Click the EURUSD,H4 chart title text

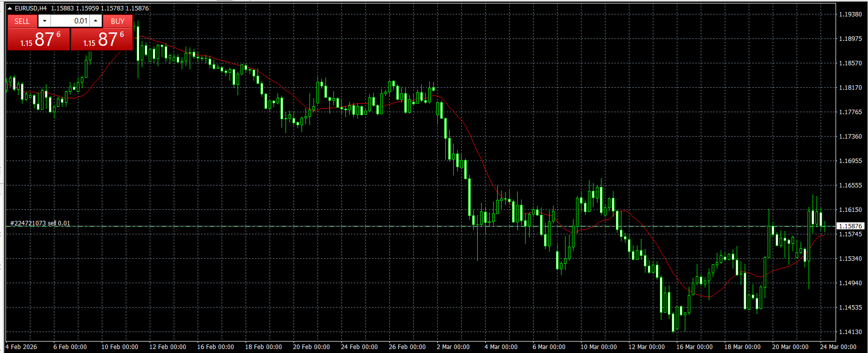[x=30, y=8]
